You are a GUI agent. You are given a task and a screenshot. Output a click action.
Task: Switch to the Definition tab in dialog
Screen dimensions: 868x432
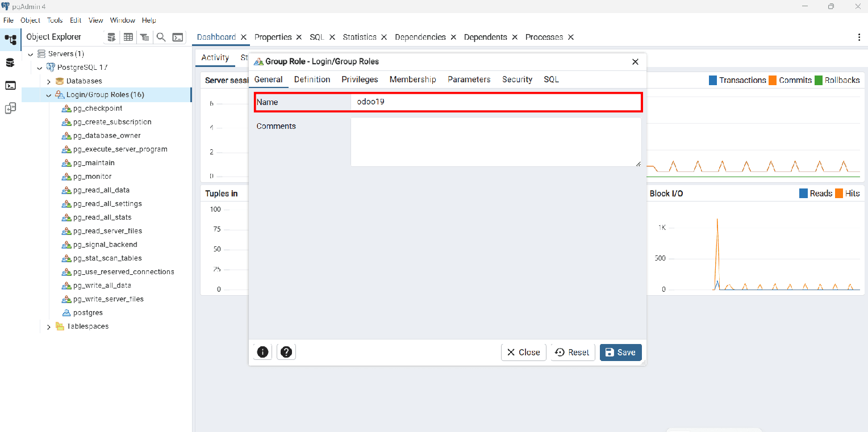(x=312, y=79)
